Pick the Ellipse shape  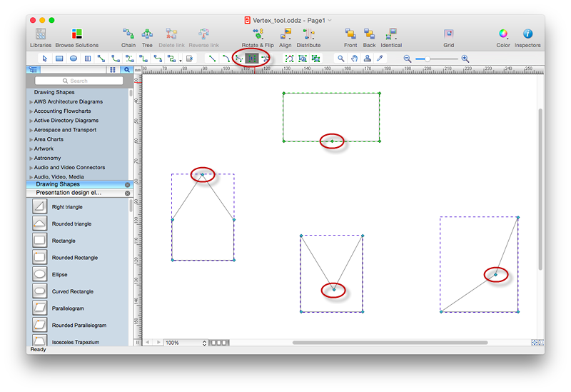(x=40, y=274)
